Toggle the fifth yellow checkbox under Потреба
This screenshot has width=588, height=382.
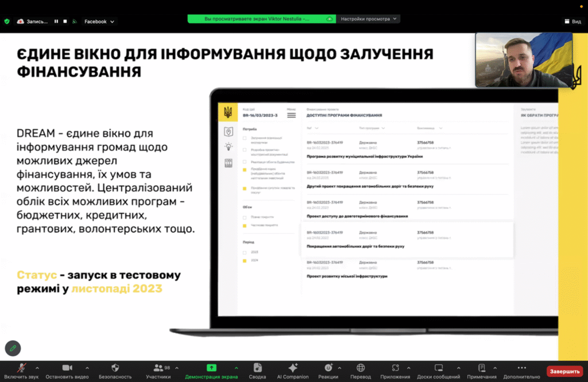click(x=245, y=188)
